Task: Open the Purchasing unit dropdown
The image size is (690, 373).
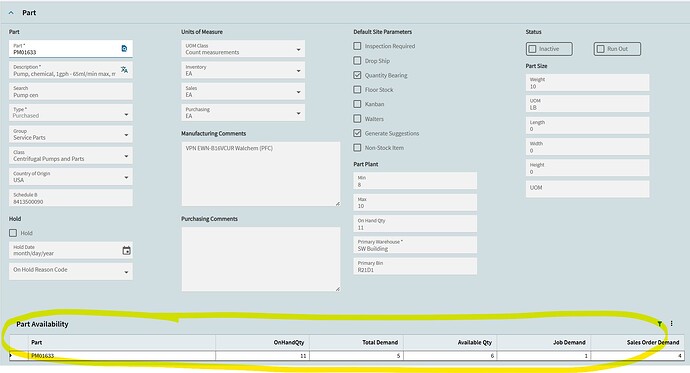Action: 298,113
